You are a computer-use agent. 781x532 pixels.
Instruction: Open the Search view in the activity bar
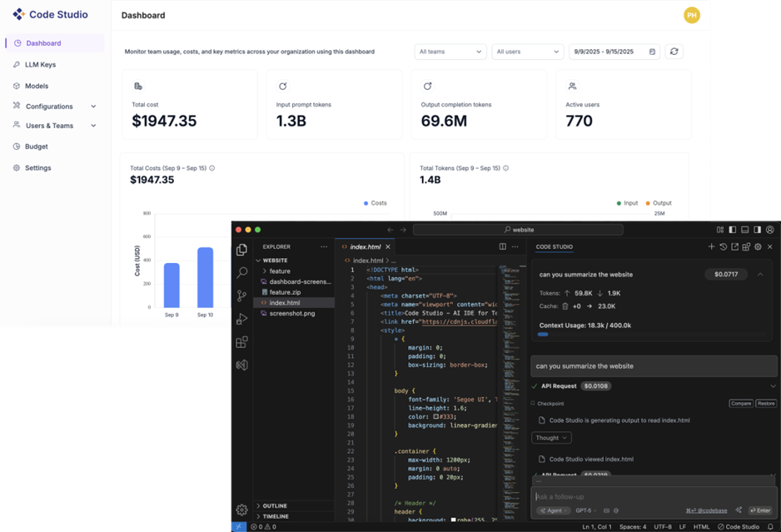click(x=241, y=272)
